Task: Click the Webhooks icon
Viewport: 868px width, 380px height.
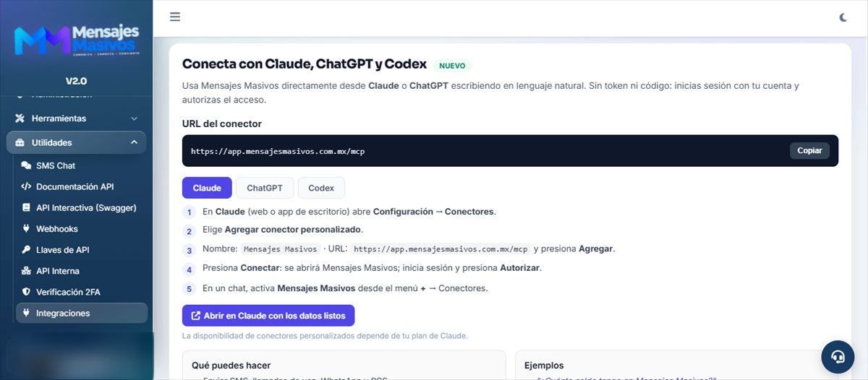Action: 27,229
